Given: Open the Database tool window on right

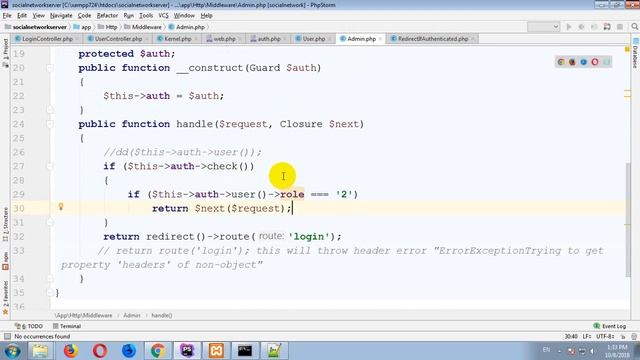Looking at the screenshot, I should pos(635,53).
